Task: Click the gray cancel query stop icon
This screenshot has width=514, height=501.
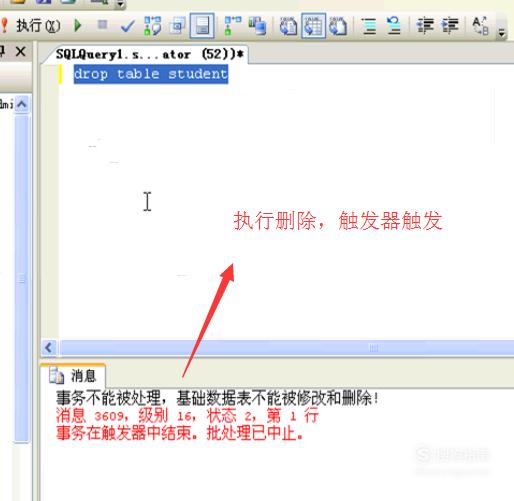Action: click(x=102, y=25)
